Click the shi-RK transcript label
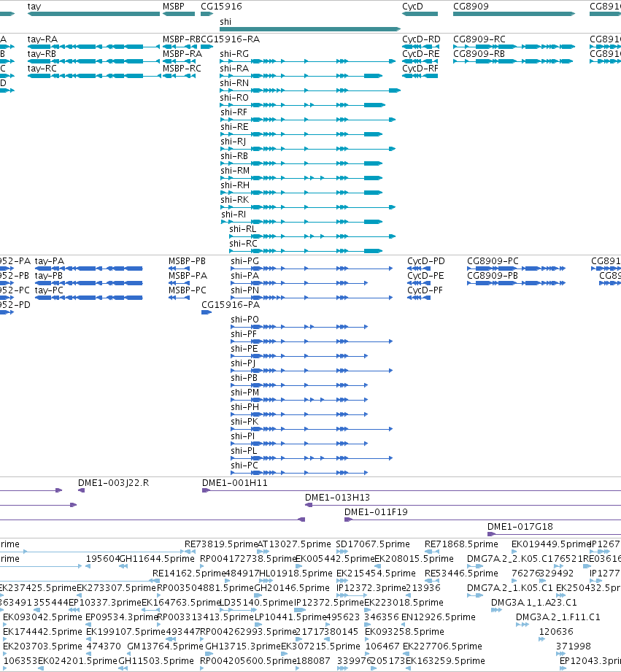This screenshot has height=672, width=621. point(235,200)
